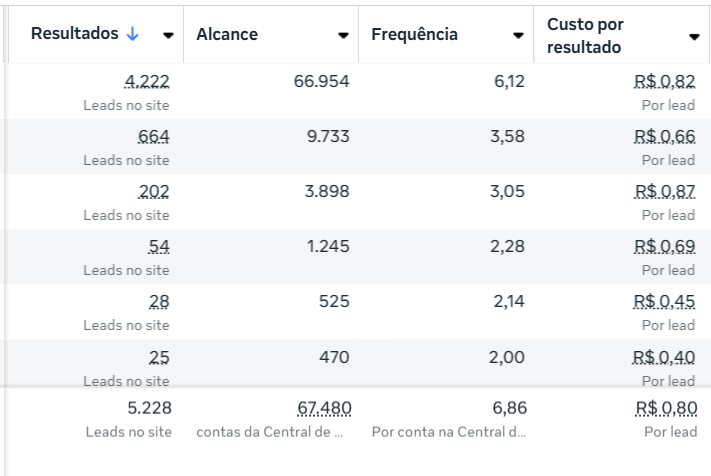Image resolution: width=711 pixels, height=476 pixels.
Task: Open the Frequência column dropdown arrow
Action: pos(518,35)
